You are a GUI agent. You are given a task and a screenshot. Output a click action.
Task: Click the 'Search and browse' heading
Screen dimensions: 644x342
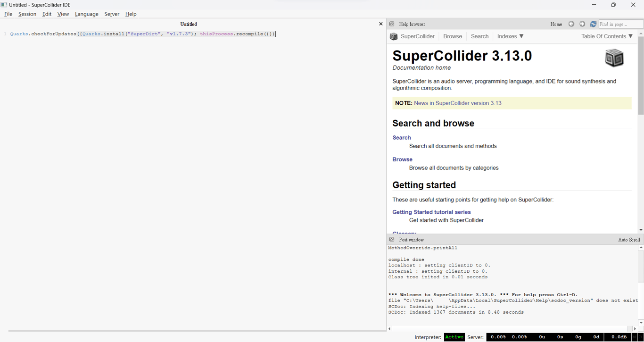(x=433, y=124)
